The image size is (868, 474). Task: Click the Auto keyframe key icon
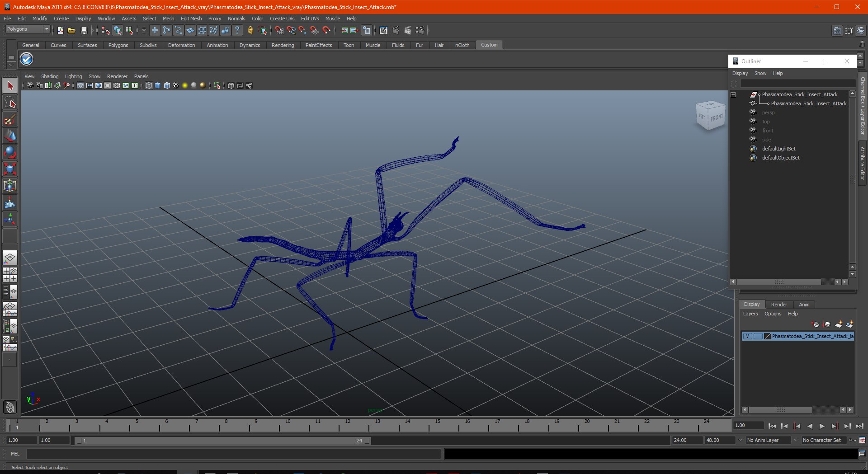pos(853,440)
